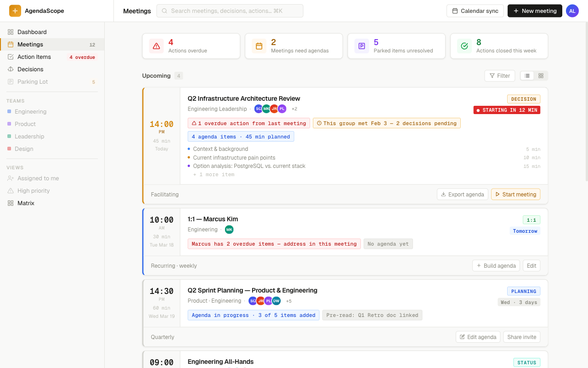The image size is (588, 368).
Task: Click the Actions overdue warning icon
Action: (x=156, y=46)
